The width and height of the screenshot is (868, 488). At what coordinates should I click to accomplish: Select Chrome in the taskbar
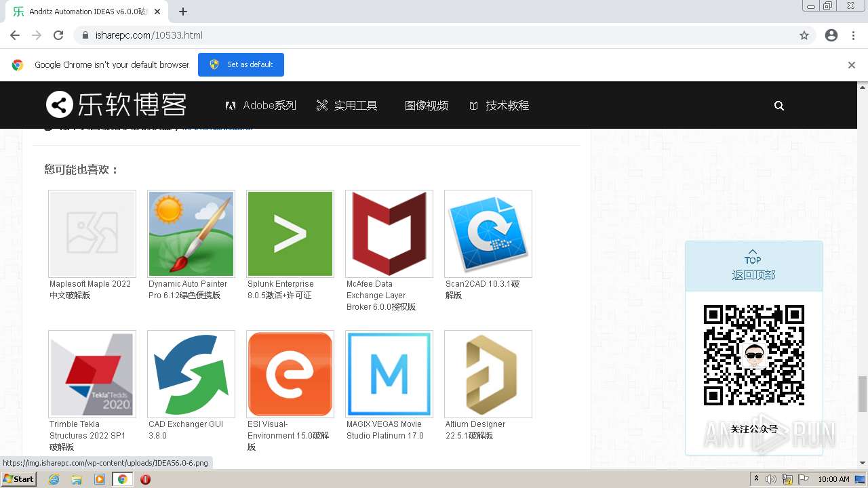point(123,479)
